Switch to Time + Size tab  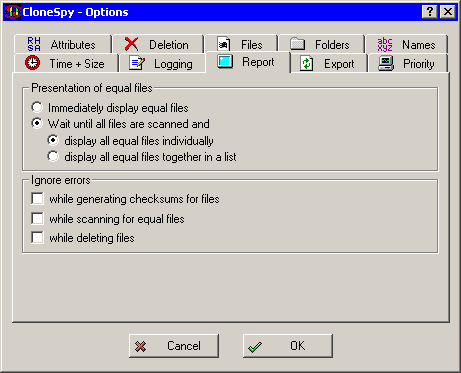click(x=66, y=63)
